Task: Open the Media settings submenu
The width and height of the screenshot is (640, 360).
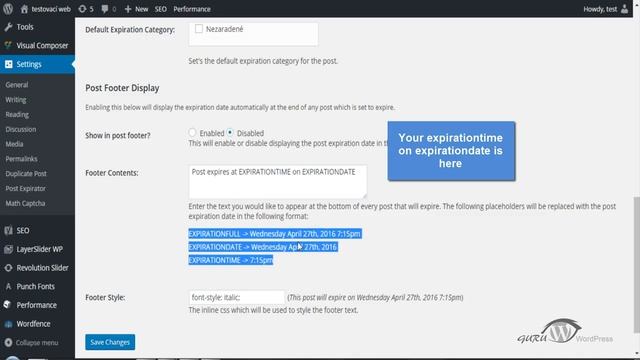Action: click(x=14, y=144)
